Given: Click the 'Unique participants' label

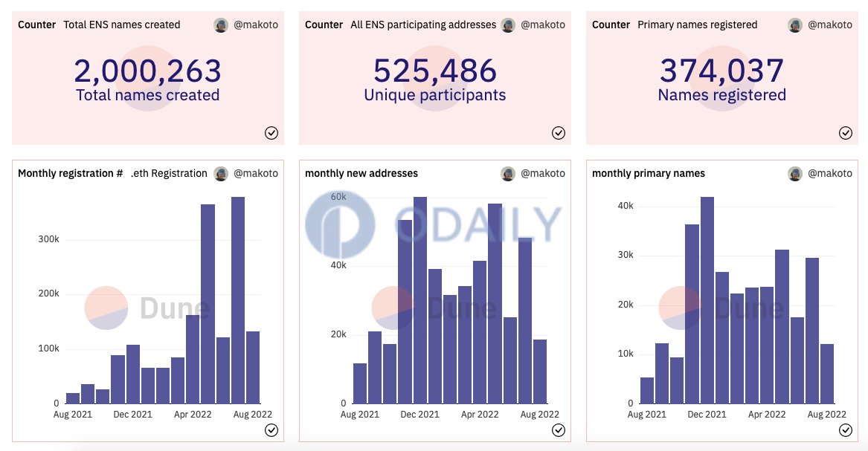Looking at the screenshot, I should (x=435, y=95).
